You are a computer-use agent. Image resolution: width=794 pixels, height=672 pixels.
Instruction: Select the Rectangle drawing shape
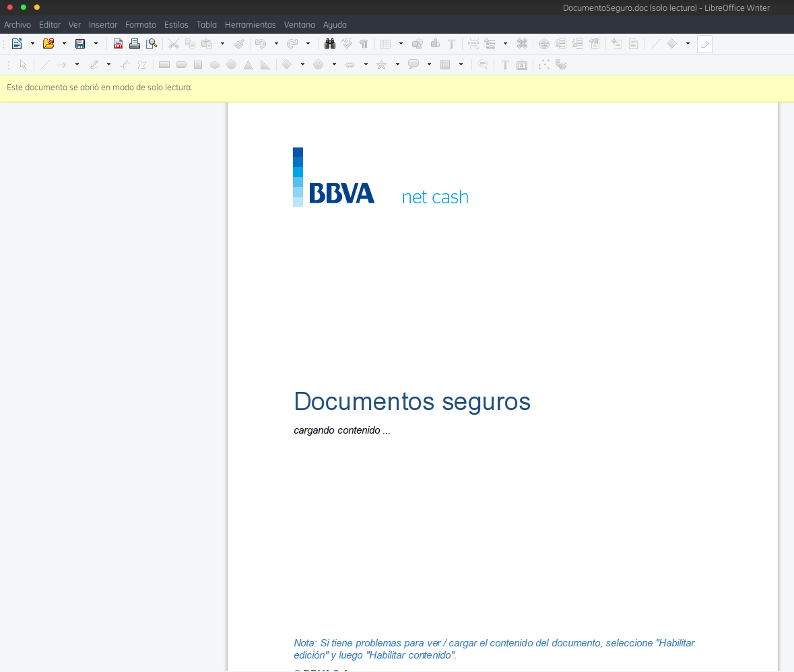pyautogui.click(x=164, y=65)
